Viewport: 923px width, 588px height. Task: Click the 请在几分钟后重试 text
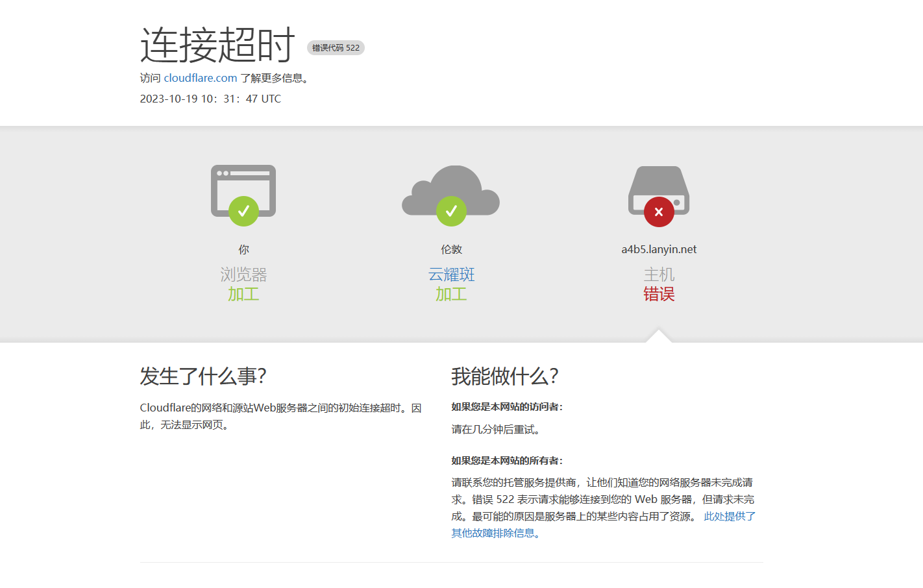click(497, 430)
